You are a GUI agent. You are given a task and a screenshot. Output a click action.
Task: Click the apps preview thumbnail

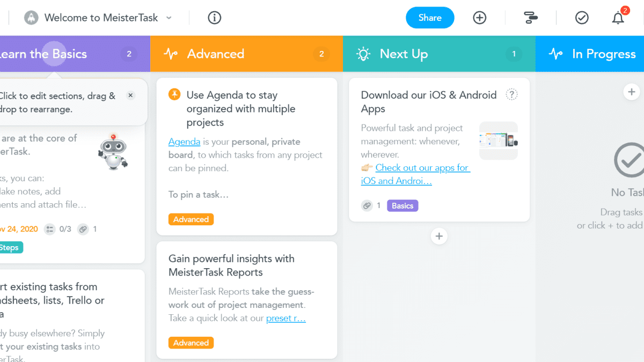point(498,141)
